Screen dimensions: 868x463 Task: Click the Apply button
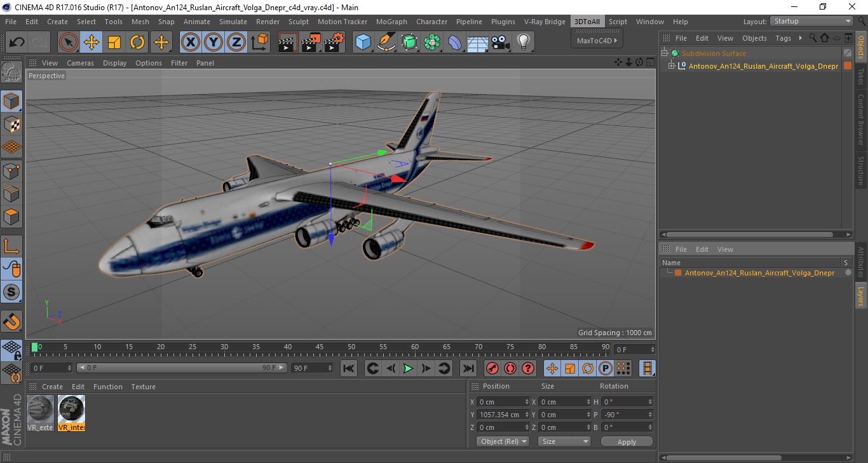point(627,442)
